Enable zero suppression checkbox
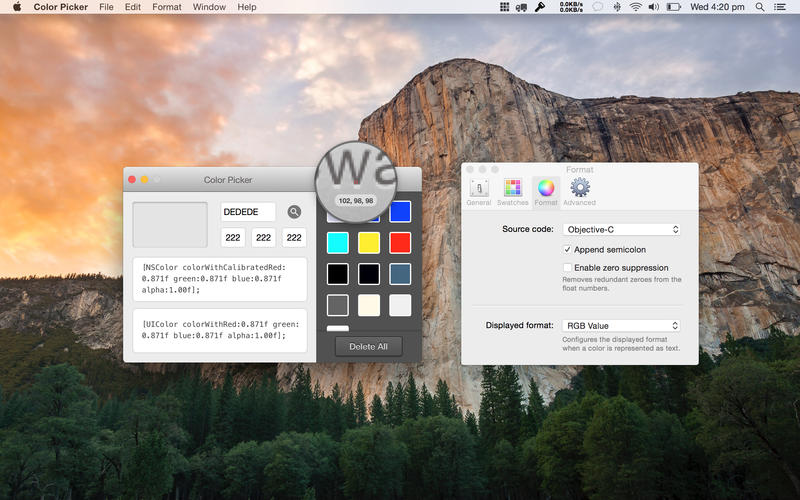Image resolution: width=800 pixels, height=500 pixels. coord(567,268)
